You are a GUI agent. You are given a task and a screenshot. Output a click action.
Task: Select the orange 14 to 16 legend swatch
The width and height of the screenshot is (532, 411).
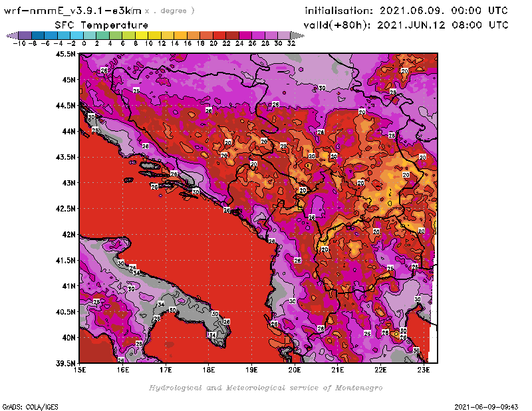coord(180,35)
